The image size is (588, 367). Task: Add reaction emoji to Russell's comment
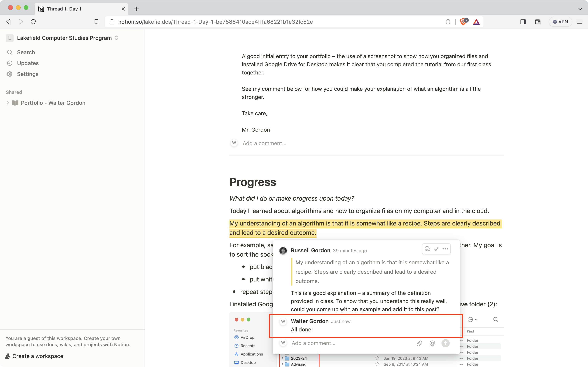[427, 249]
